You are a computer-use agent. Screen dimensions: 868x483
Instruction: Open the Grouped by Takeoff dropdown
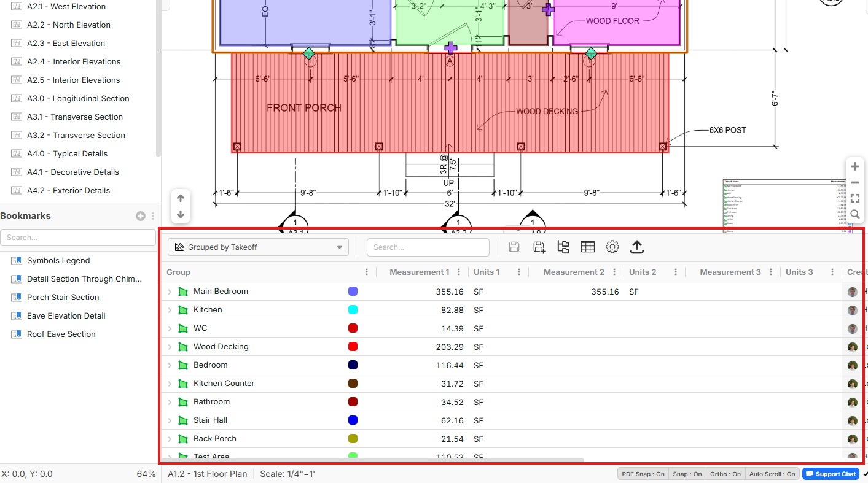pyautogui.click(x=258, y=247)
